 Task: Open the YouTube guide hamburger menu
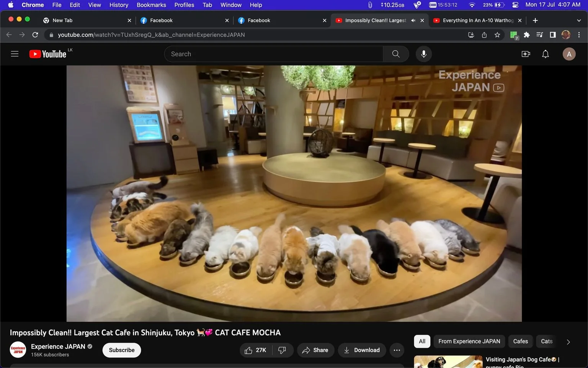(15, 54)
